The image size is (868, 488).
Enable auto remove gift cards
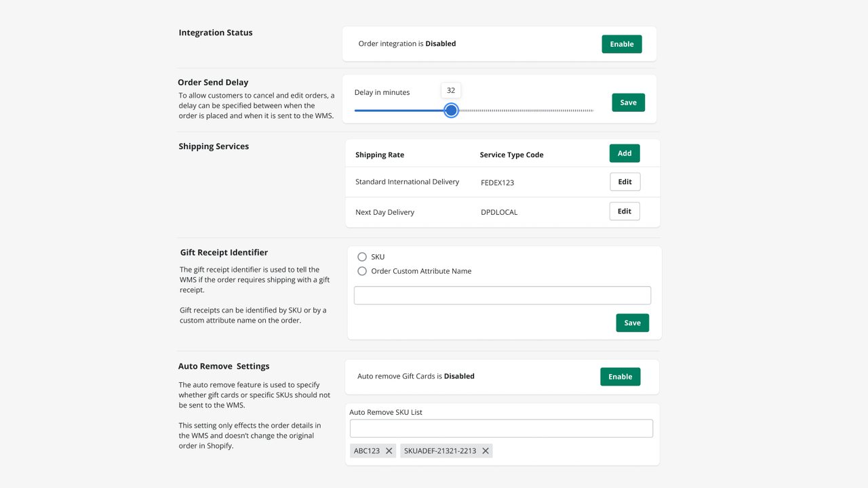coord(620,376)
